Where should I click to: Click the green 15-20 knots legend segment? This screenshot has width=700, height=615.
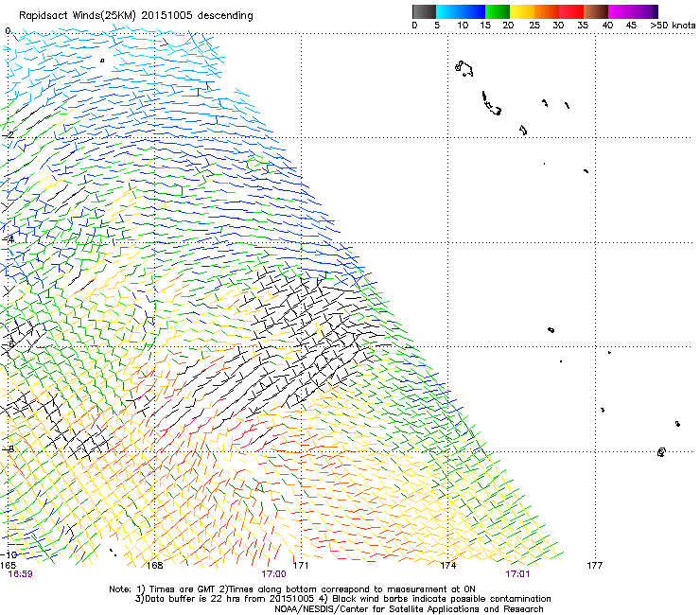498,11
